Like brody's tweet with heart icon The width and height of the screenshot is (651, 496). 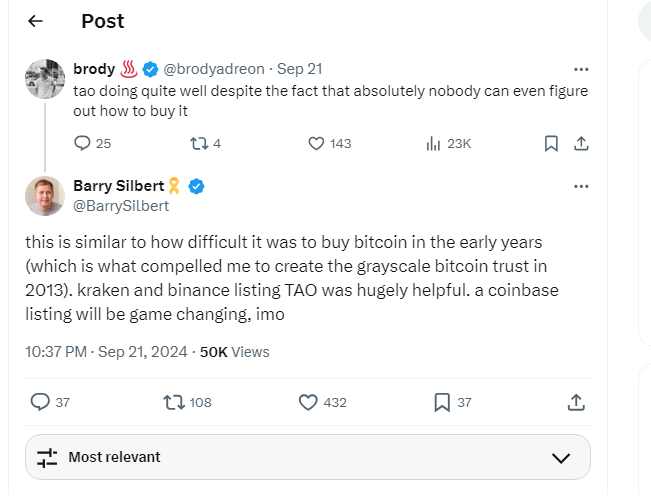click(316, 143)
